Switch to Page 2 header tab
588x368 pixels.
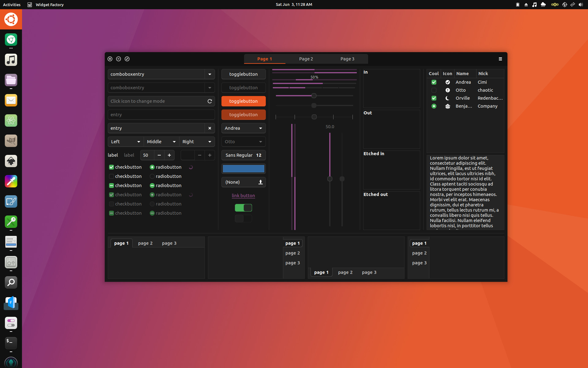point(306,59)
